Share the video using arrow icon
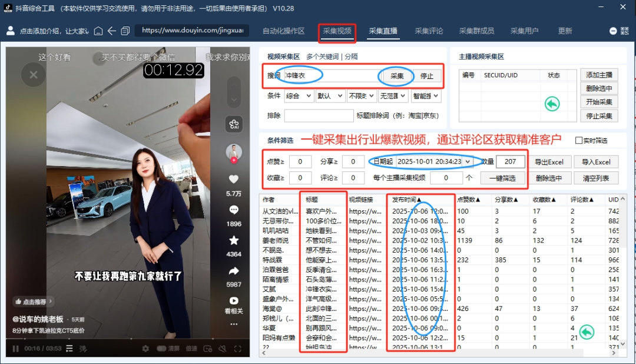636x364 pixels. (x=234, y=271)
